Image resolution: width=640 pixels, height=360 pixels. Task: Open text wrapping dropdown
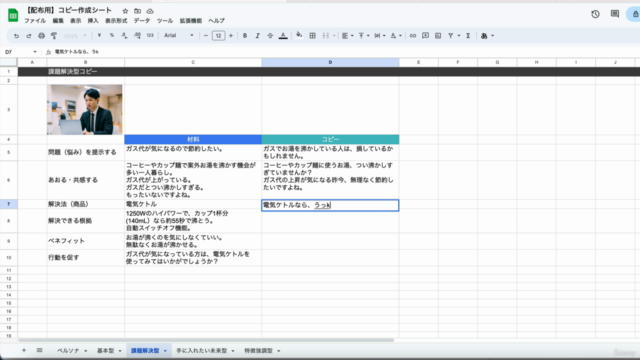coord(380,36)
